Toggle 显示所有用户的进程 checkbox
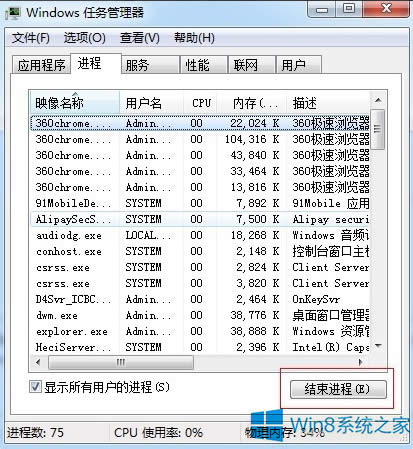The image size is (413, 449). (x=35, y=387)
